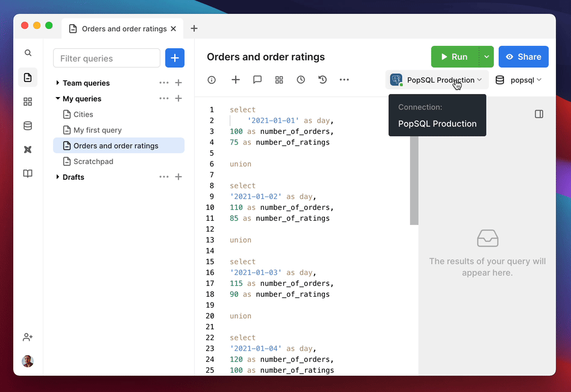571x392 pixels.
Task: Show query info icon in the toolbar
Action: click(x=212, y=80)
